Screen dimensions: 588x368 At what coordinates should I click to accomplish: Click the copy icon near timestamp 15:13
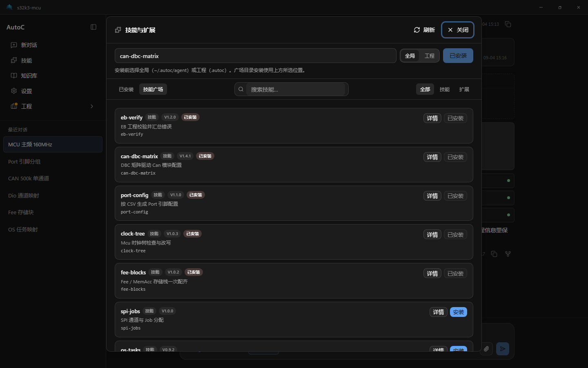(508, 24)
